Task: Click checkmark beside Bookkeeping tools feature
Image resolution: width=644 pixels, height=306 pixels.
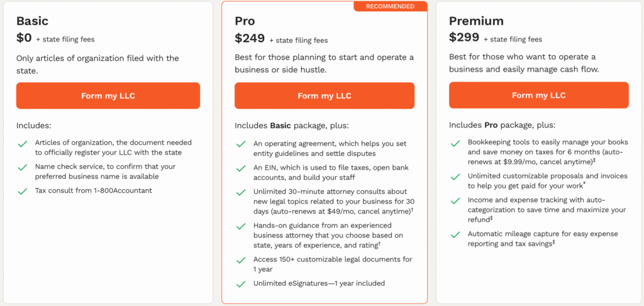Action: click(455, 143)
